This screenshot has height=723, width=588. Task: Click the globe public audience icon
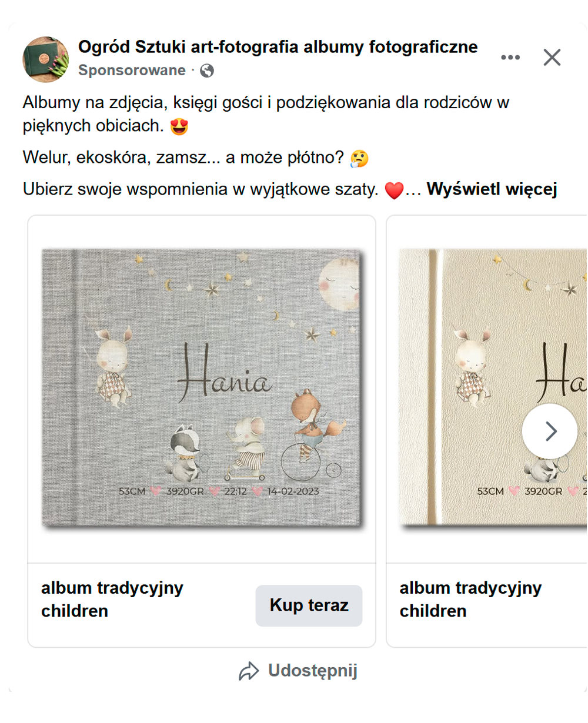pyautogui.click(x=207, y=71)
